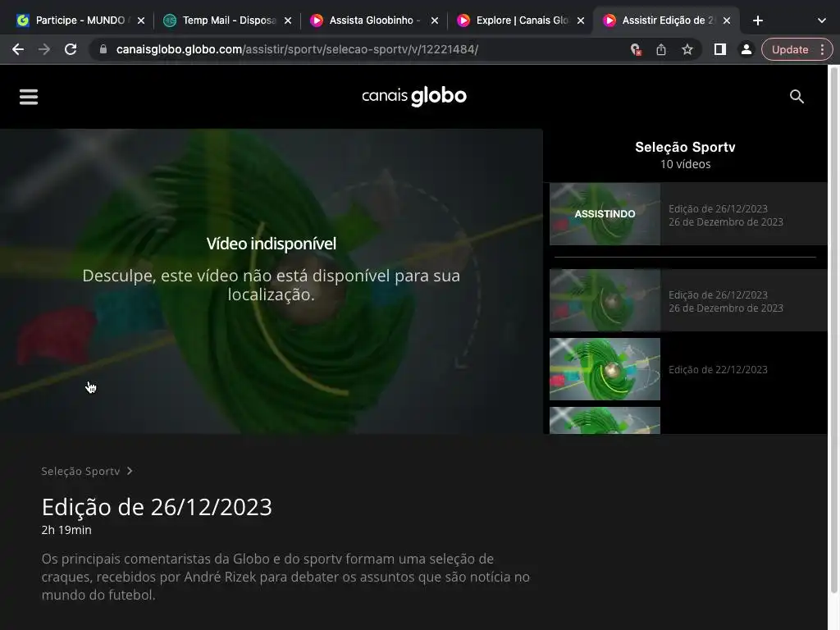
Task: Close the Temp Mail tab
Action: point(288,21)
